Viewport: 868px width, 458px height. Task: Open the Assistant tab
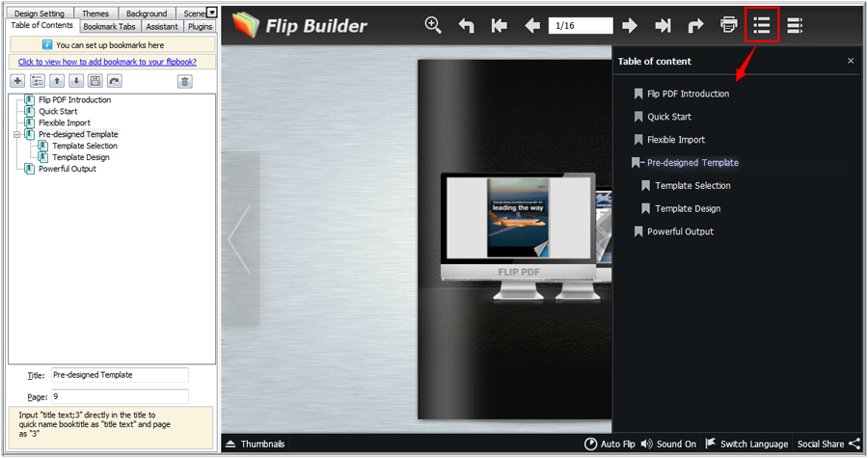162,27
